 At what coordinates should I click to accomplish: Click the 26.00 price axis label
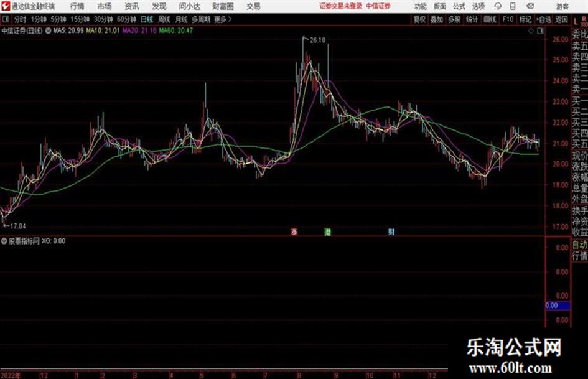pos(560,39)
